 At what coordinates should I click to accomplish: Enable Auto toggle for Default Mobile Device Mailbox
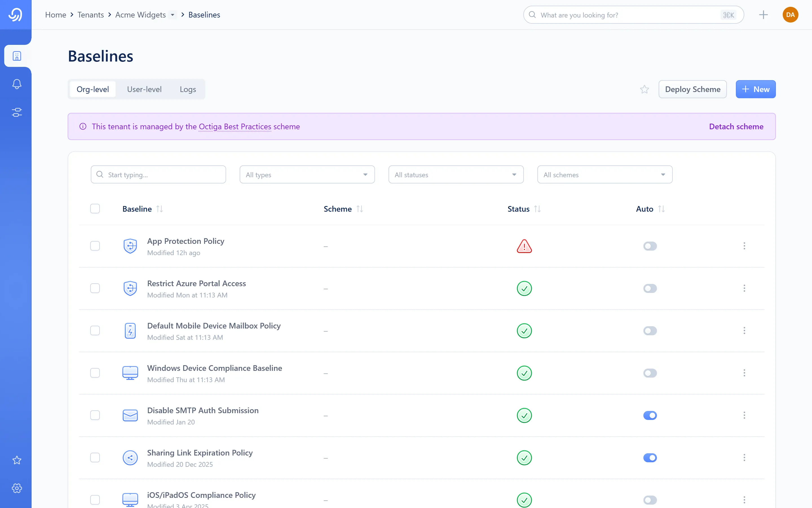point(650,330)
